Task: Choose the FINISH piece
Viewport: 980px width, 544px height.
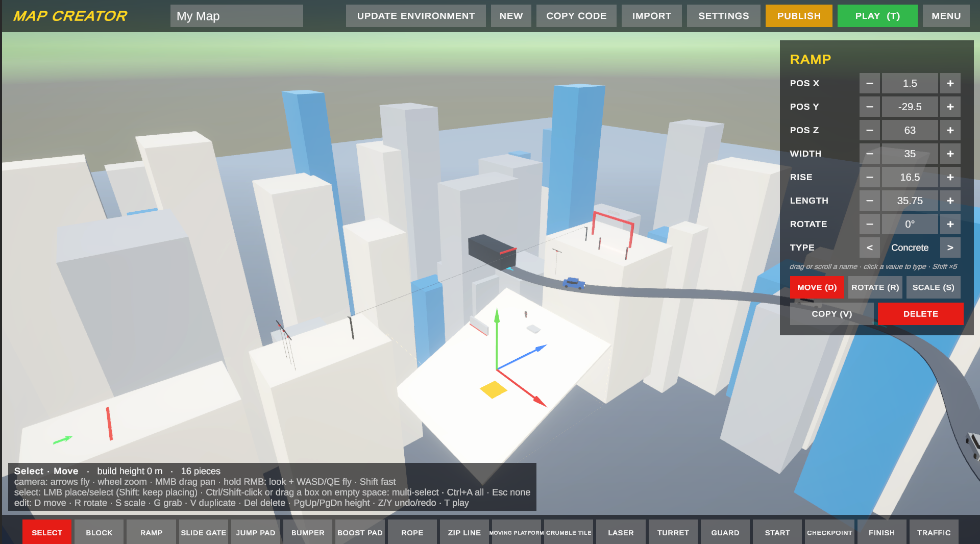Action: [x=881, y=532]
